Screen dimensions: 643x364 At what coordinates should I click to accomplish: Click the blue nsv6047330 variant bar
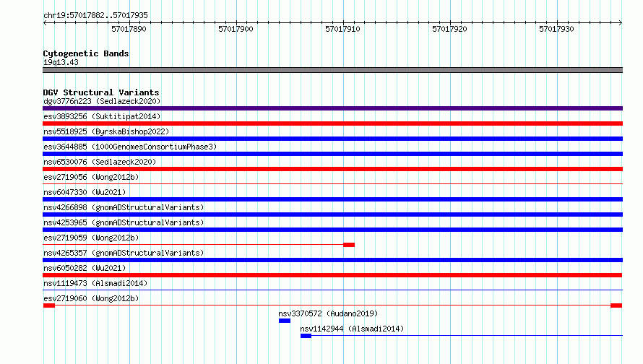pos(332,199)
